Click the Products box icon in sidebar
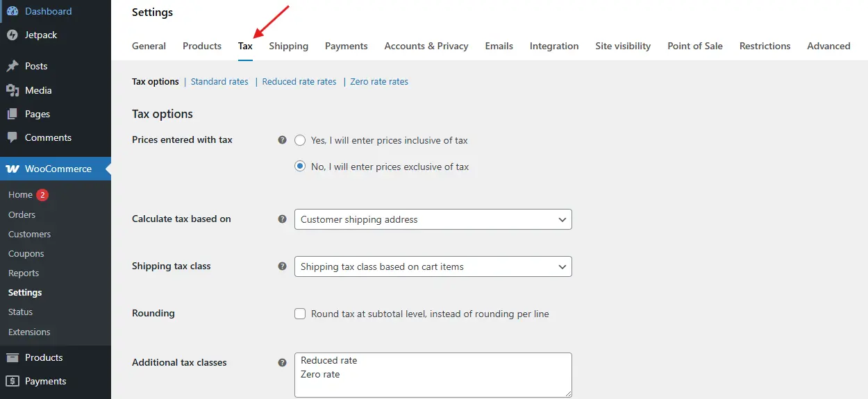Viewport: 868px width, 399px height. tap(12, 357)
